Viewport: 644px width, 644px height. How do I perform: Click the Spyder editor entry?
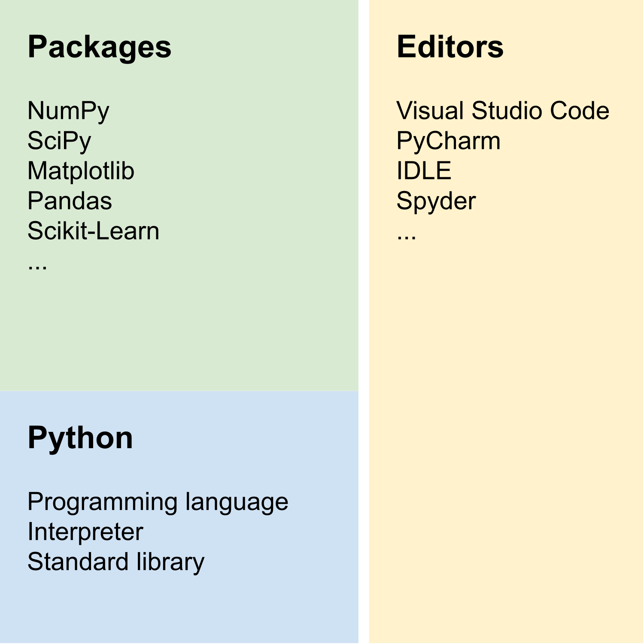[436, 201]
